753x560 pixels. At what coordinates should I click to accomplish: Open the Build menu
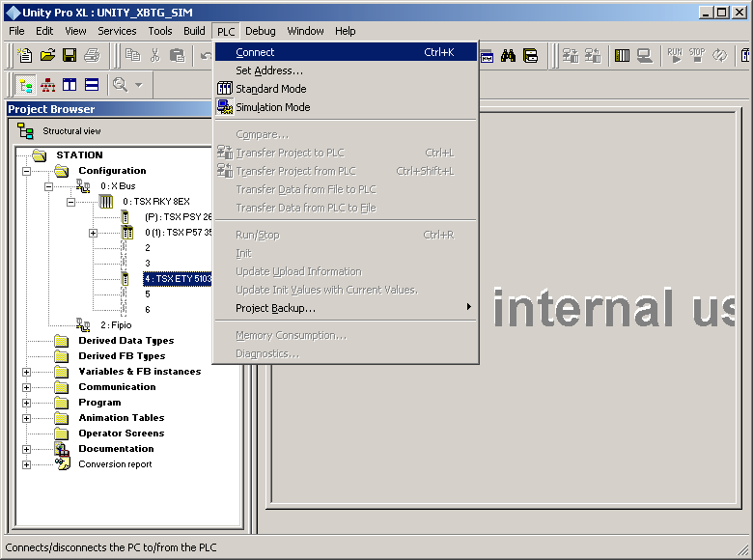pyautogui.click(x=194, y=31)
